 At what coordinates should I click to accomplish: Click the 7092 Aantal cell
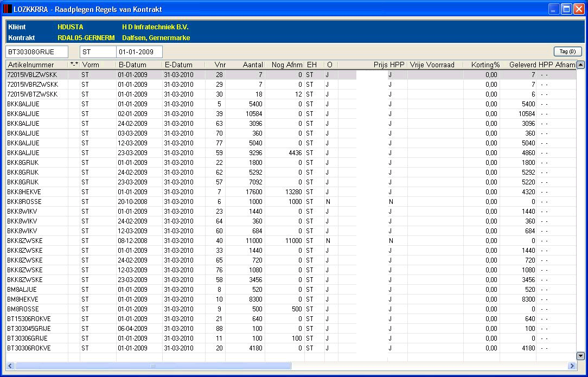click(x=245, y=182)
